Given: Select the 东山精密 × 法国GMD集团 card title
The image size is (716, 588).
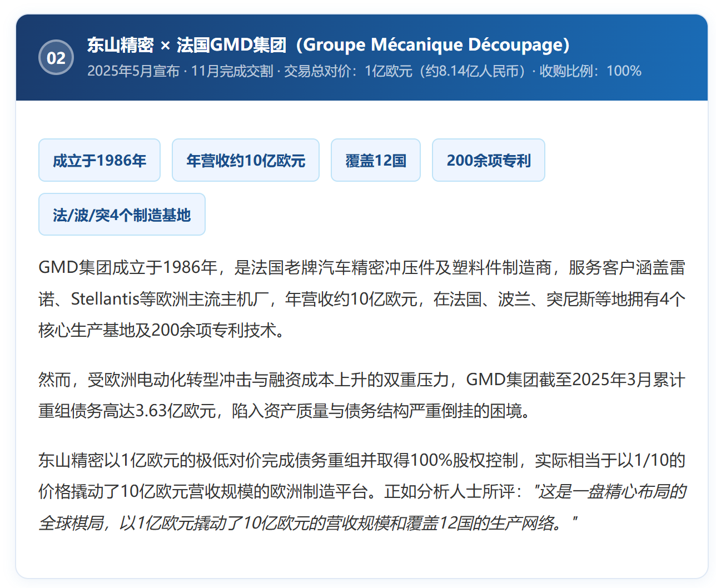Looking at the screenshot, I should click(186, 45).
